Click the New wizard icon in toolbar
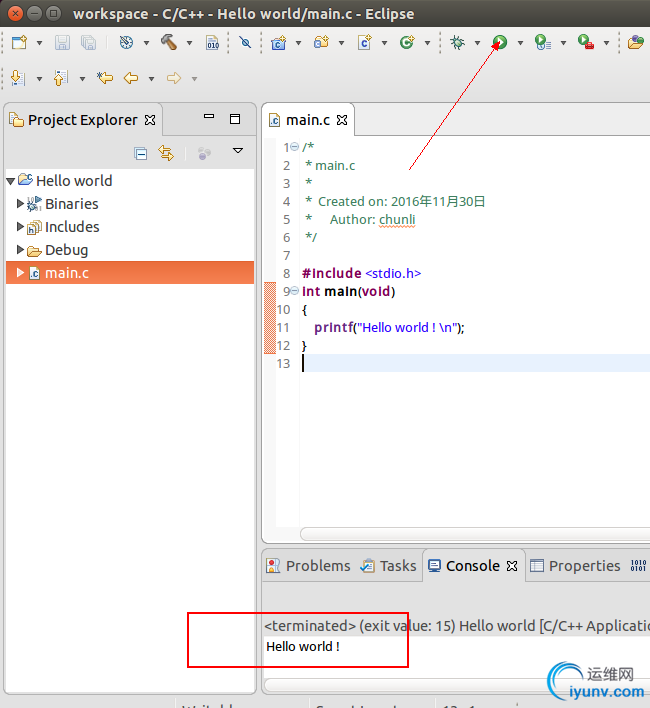Screen dimensions: 650x708 tap(19, 42)
